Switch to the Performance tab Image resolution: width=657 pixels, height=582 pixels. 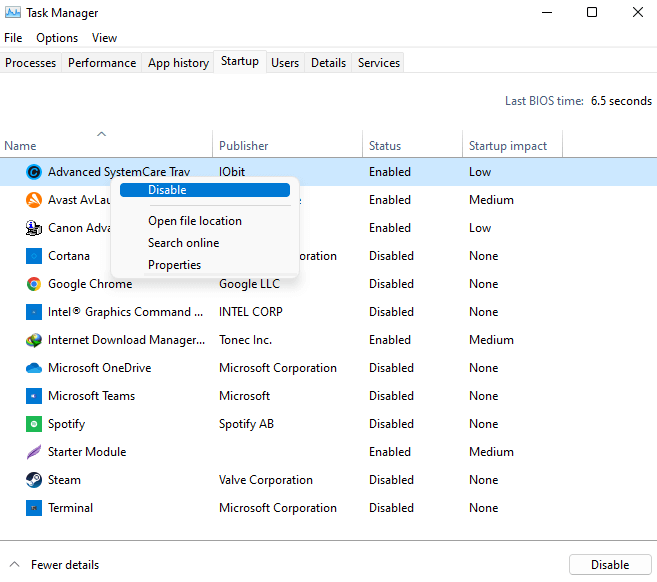click(x=102, y=63)
